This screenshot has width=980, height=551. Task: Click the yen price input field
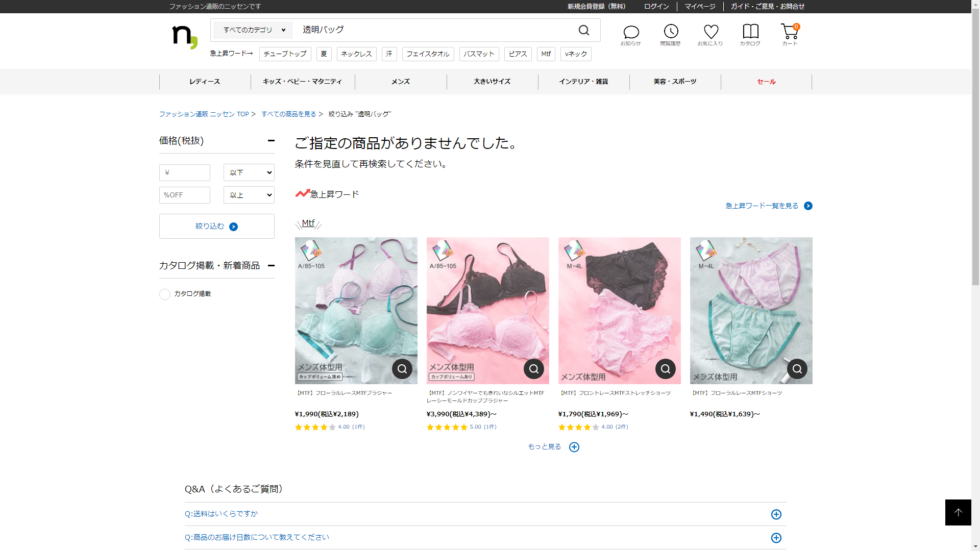(x=185, y=172)
